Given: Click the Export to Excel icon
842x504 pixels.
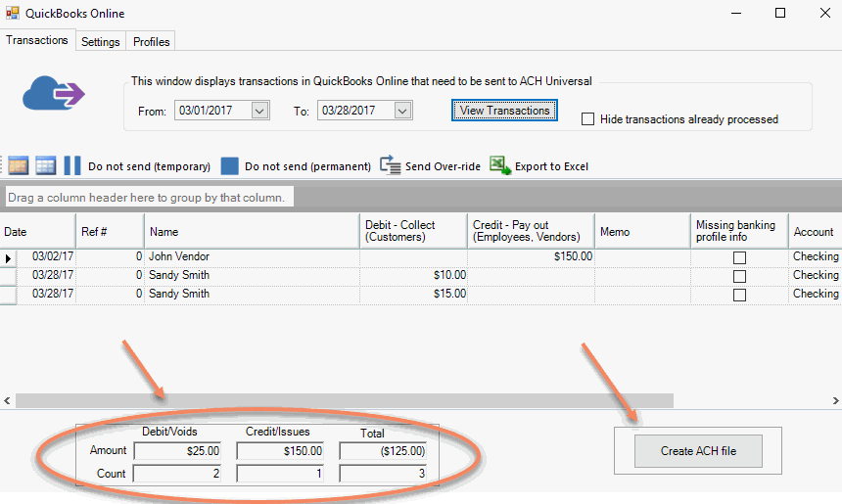Looking at the screenshot, I should (500, 165).
